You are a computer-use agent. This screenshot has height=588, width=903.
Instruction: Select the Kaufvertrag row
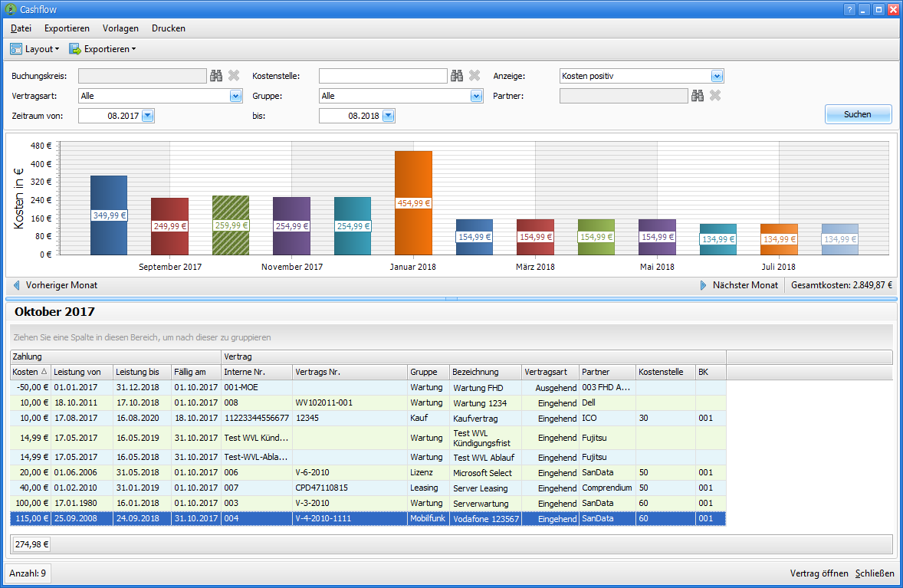pyautogui.click(x=368, y=418)
